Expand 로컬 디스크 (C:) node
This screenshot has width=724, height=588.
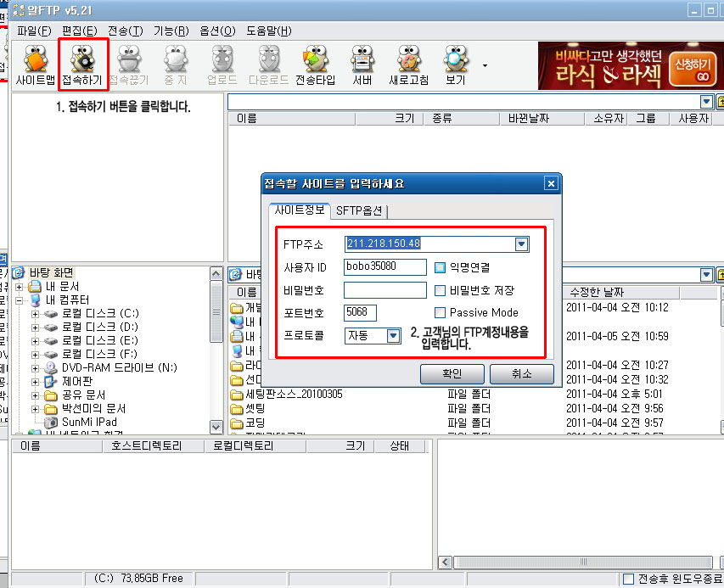(x=35, y=314)
